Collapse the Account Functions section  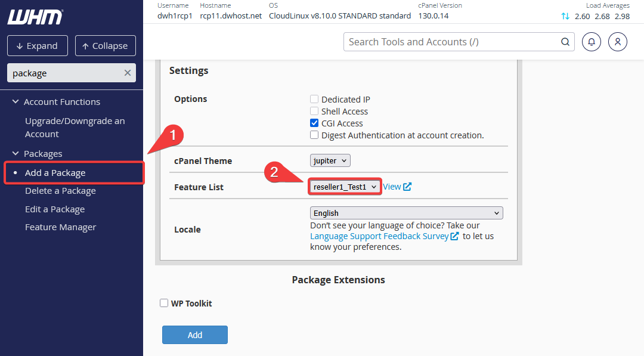coord(16,102)
